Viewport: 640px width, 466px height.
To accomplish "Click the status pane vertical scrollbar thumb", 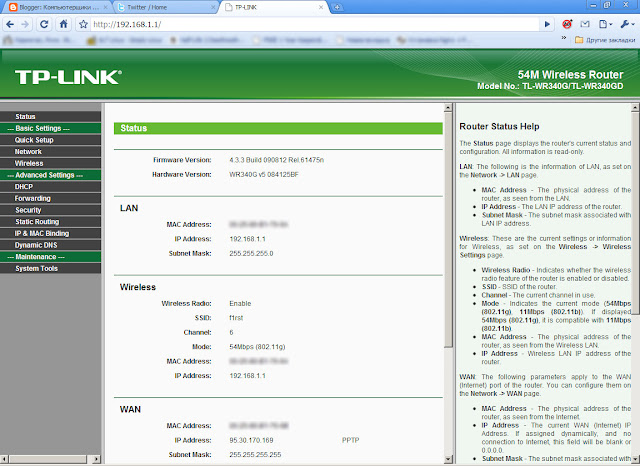I will [x=448, y=230].
